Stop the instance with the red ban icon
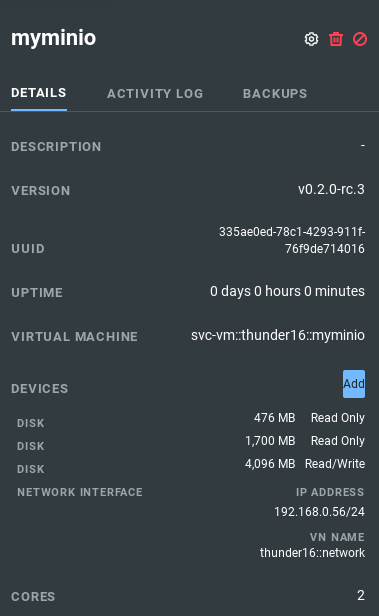Viewport: 379px width, 616px height. 360,39
